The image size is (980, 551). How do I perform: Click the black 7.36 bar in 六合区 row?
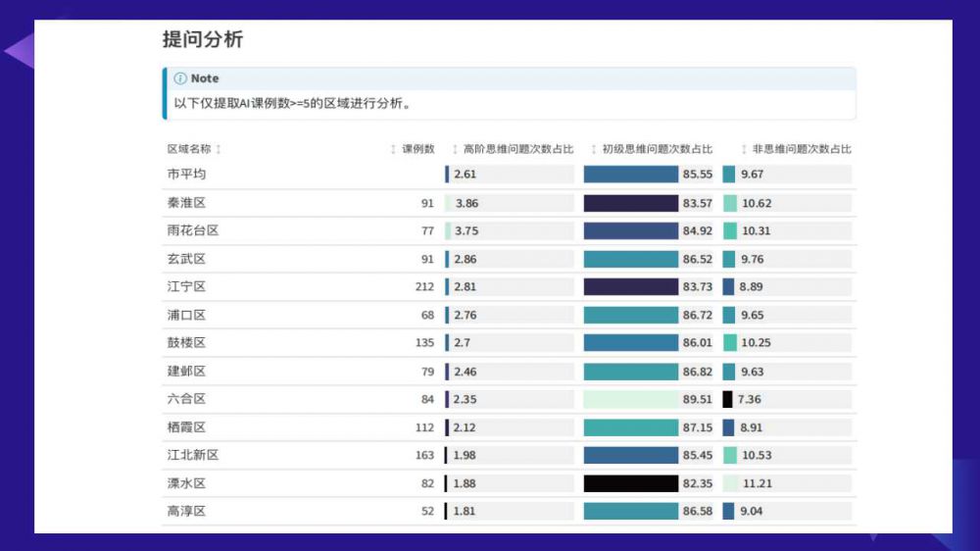727,399
